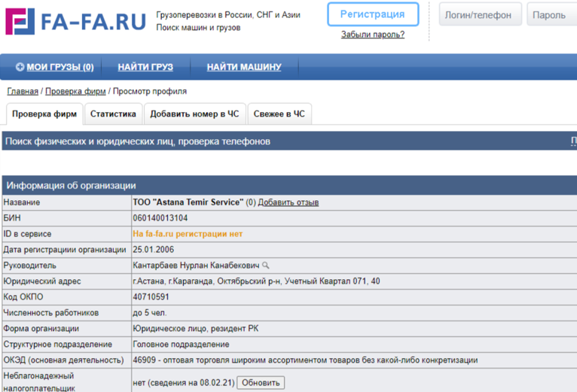Click into the Пароль field
The height and width of the screenshot is (392, 577).
pos(551,15)
